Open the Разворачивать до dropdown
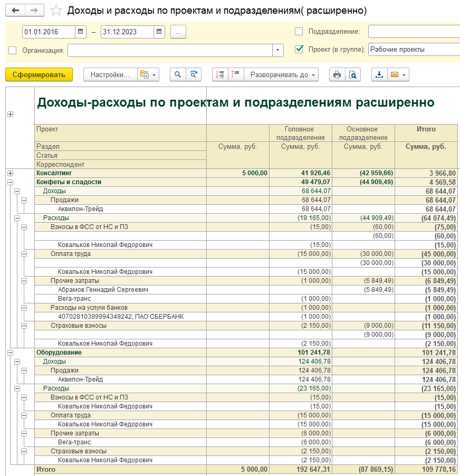 point(281,74)
